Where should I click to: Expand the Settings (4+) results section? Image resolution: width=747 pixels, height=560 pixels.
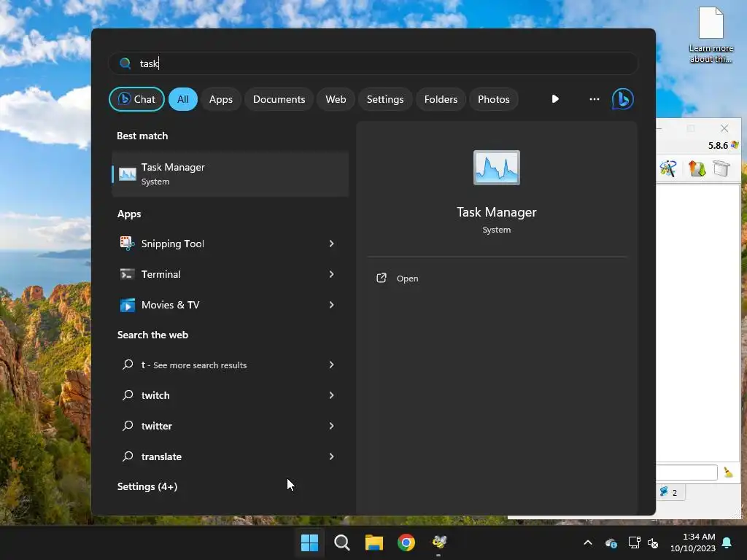point(147,486)
